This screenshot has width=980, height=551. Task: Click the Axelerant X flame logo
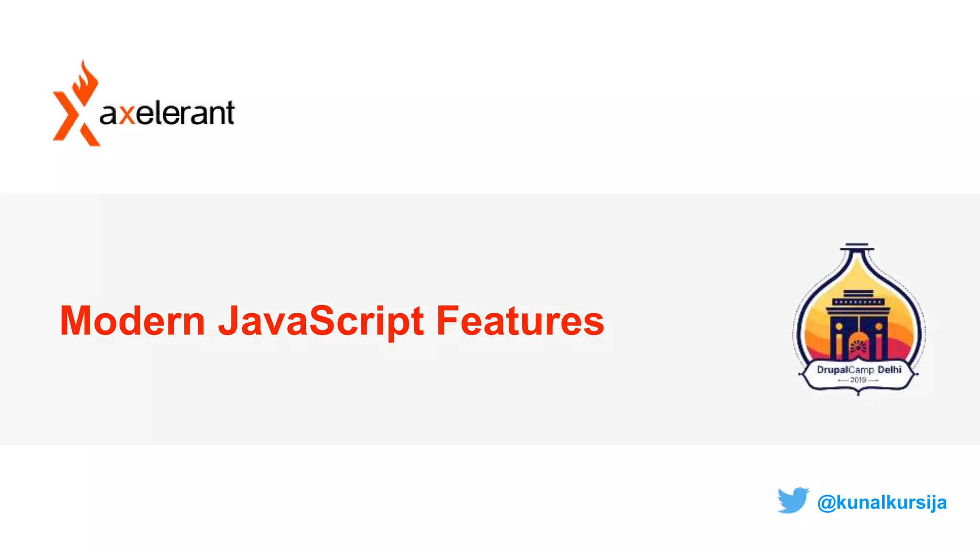[77, 105]
